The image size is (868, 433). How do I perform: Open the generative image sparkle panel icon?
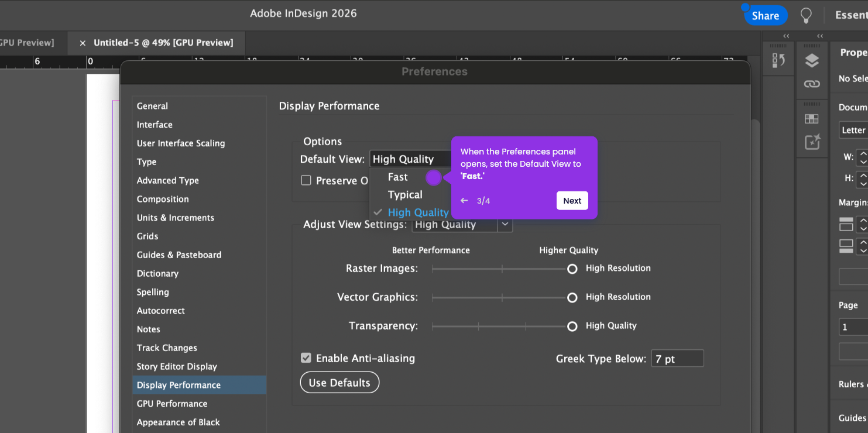(x=812, y=142)
